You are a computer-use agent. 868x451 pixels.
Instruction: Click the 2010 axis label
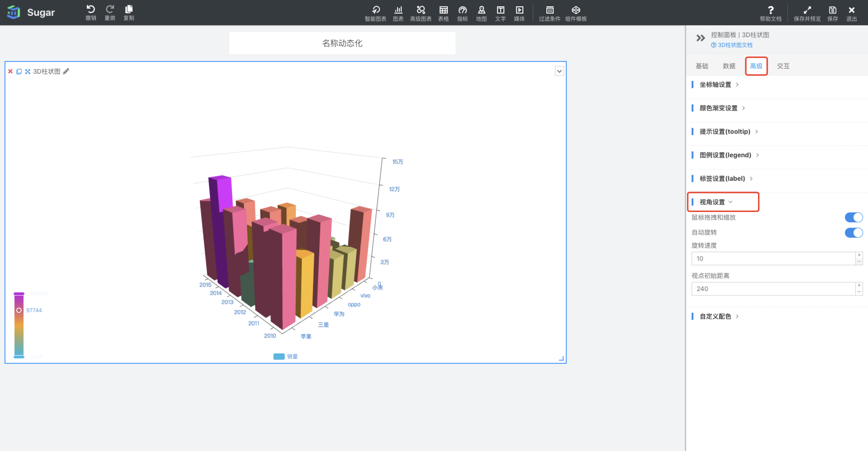pos(270,336)
